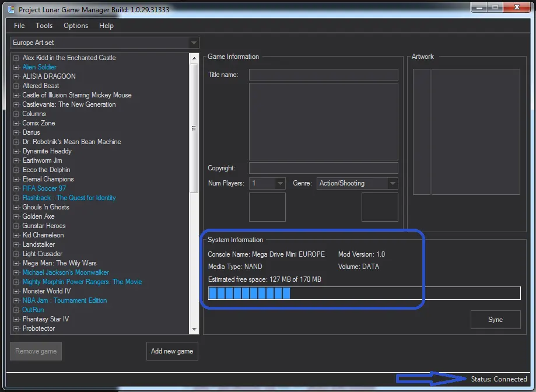Select Sonic-era game Earthworm Jim in list
Viewport: 536px width, 392px height.
42,160
